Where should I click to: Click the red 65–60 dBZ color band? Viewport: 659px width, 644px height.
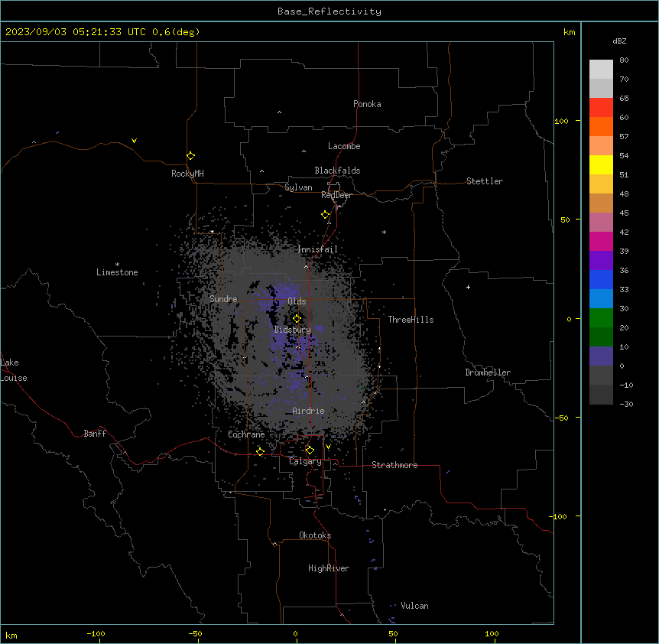tap(601, 107)
